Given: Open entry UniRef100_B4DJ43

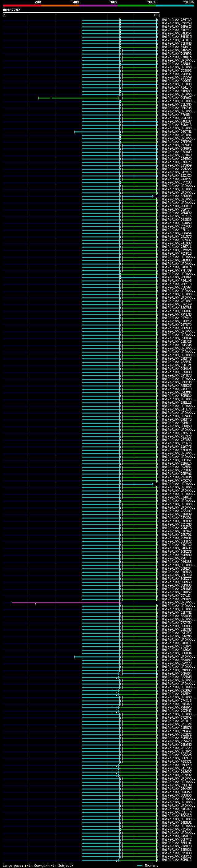Looking at the screenshot, I should click(x=177, y=809).
